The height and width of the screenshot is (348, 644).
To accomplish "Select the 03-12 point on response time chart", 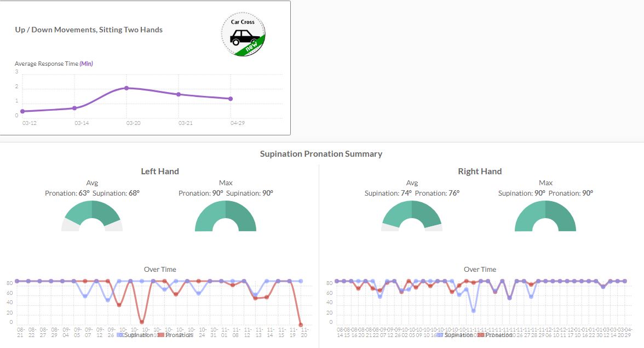I will coord(22,111).
